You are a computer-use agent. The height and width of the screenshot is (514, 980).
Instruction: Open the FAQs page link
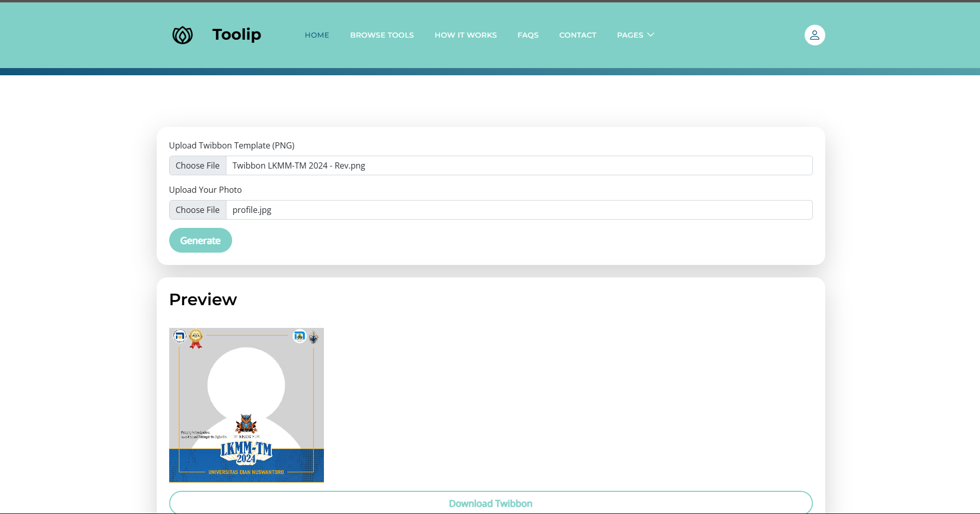pos(528,35)
